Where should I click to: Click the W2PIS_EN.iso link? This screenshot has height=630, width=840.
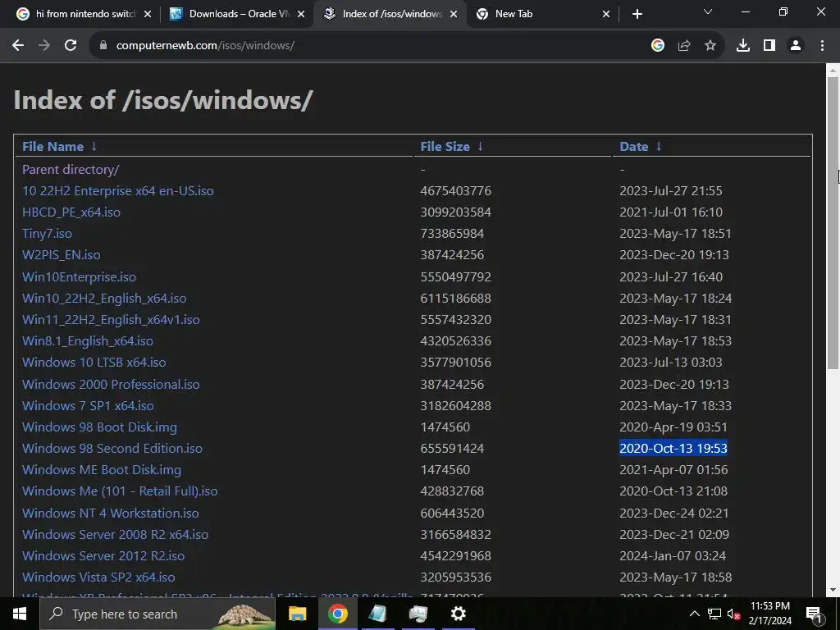[61, 255]
